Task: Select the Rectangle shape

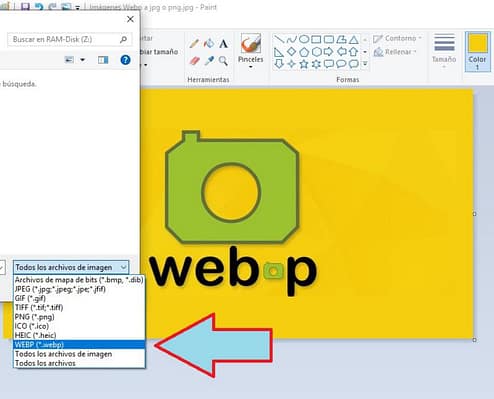Action: pos(316,40)
